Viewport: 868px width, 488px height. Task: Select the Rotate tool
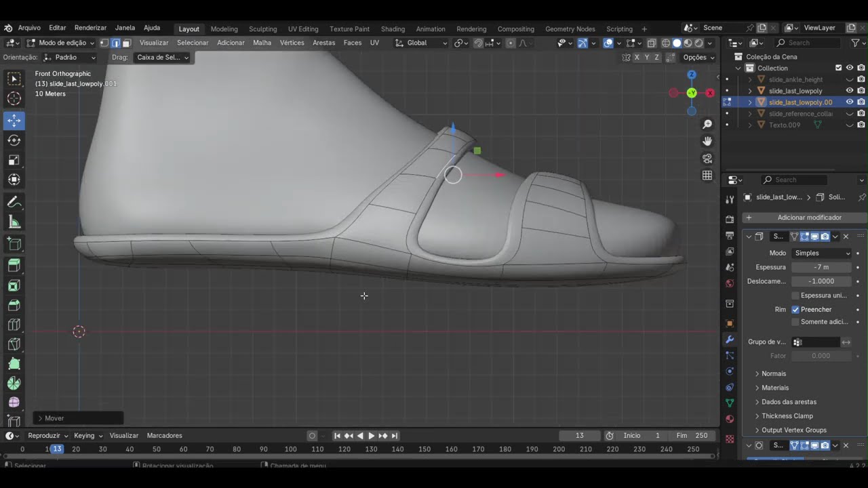pos(14,140)
